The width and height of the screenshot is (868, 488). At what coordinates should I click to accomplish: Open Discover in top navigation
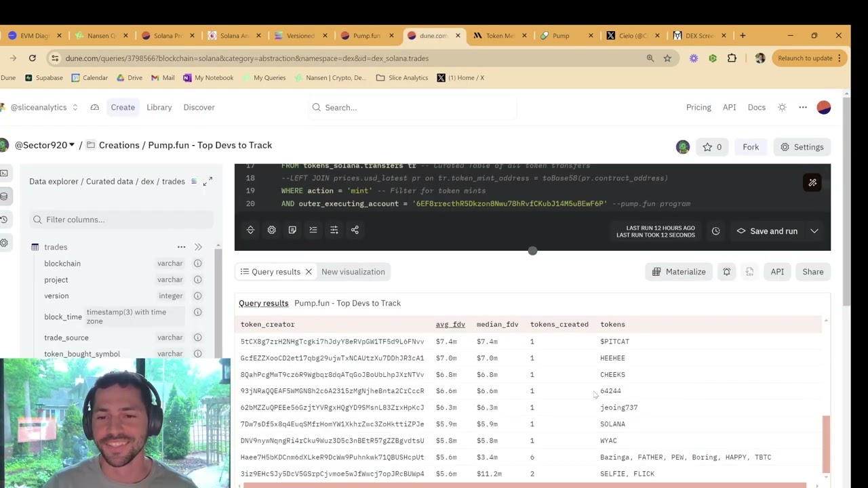(x=199, y=107)
